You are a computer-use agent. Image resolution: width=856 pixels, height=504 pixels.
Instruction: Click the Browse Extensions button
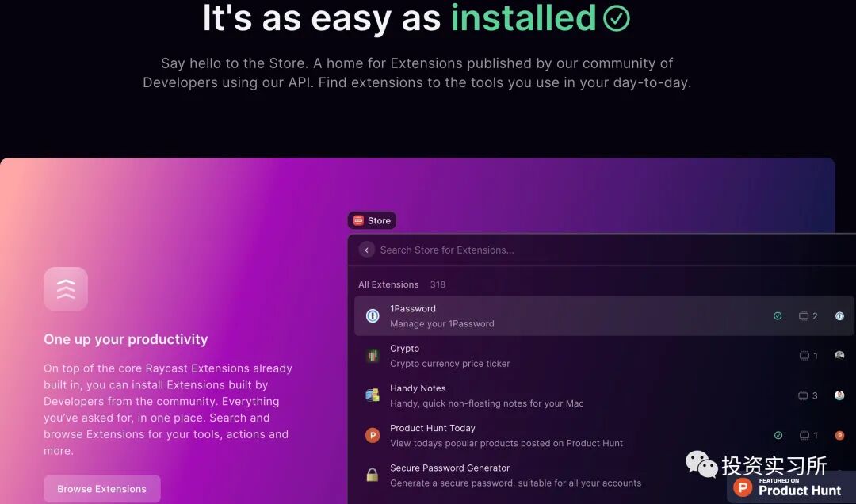tap(102, 489)
